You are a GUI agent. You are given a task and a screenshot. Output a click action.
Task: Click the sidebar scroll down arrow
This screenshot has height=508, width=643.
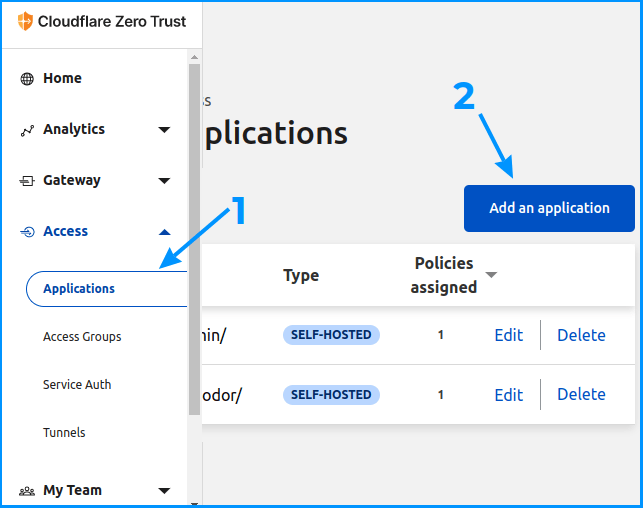pyautogui.click(x=194, y=503)
